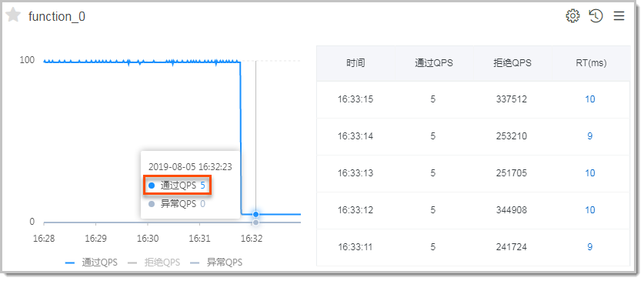The width and height of the screenshot is (644, 281).
Task: Click the gray 异常QPS data point
Action: coord(256,222)
